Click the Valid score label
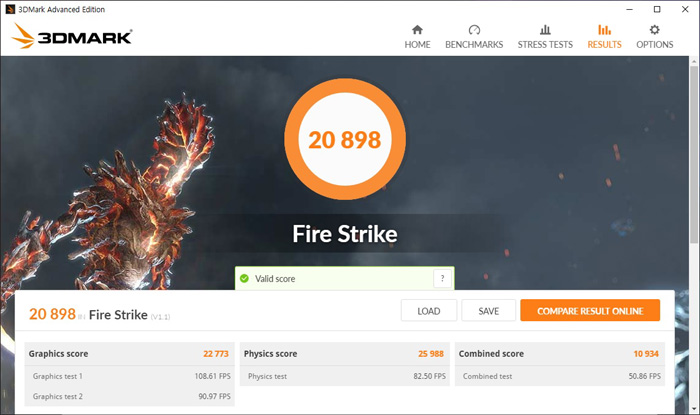The width and height of the screenshot is (700, 415). (275, 279)
